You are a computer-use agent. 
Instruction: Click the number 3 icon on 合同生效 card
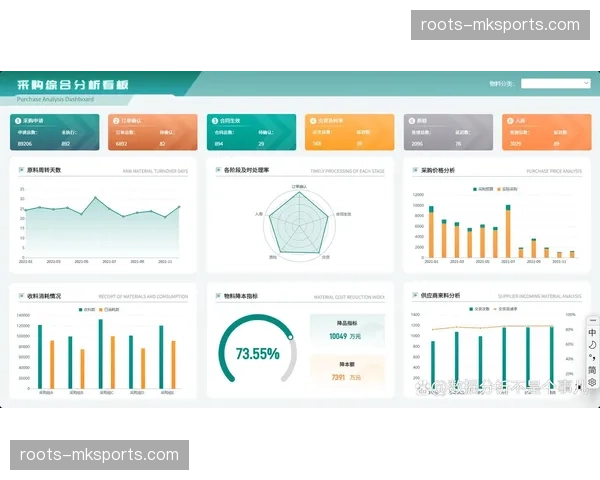(x=213, y=120)
